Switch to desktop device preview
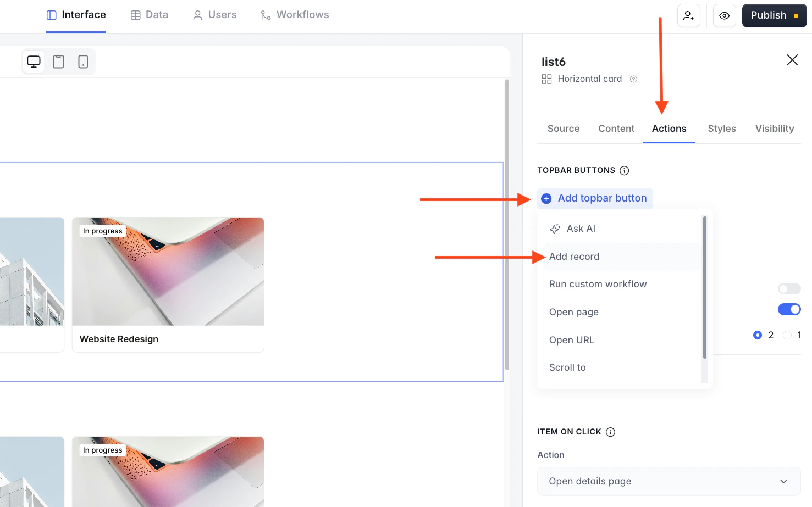 (x=34, y=62)
